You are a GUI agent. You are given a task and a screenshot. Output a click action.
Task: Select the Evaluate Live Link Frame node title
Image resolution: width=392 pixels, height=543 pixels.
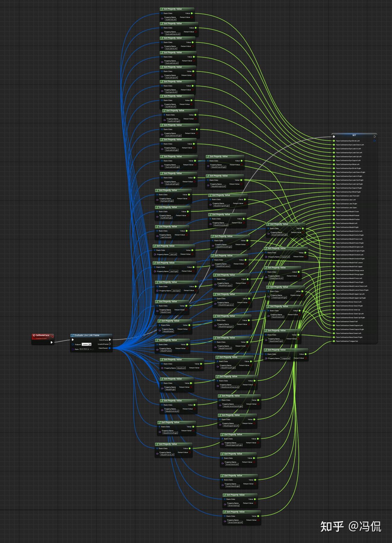coord(87,335)
